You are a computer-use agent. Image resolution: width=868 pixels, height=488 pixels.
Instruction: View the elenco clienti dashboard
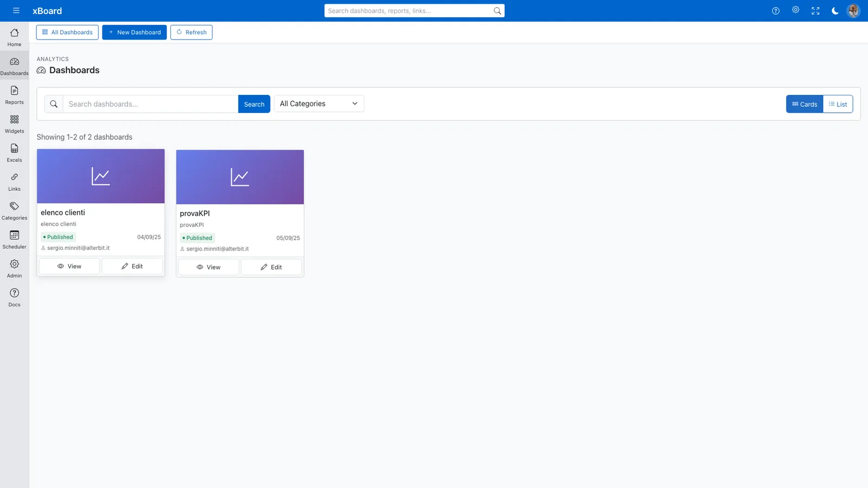click(x=69, y=266)
